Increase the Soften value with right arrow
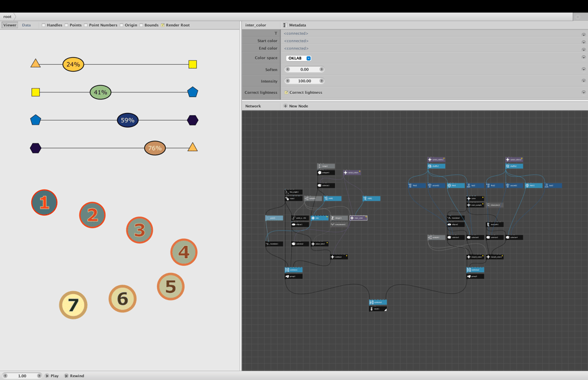 [x=322, y=69]
